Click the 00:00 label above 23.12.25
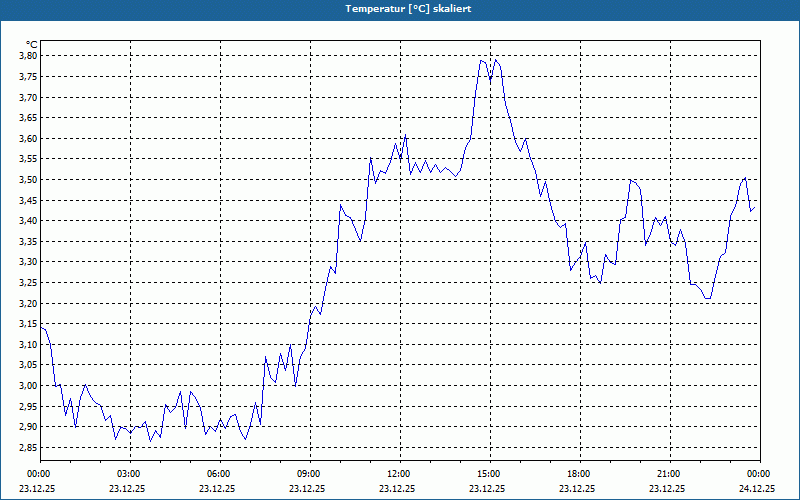Screen dimensions: 800x500 38,474
